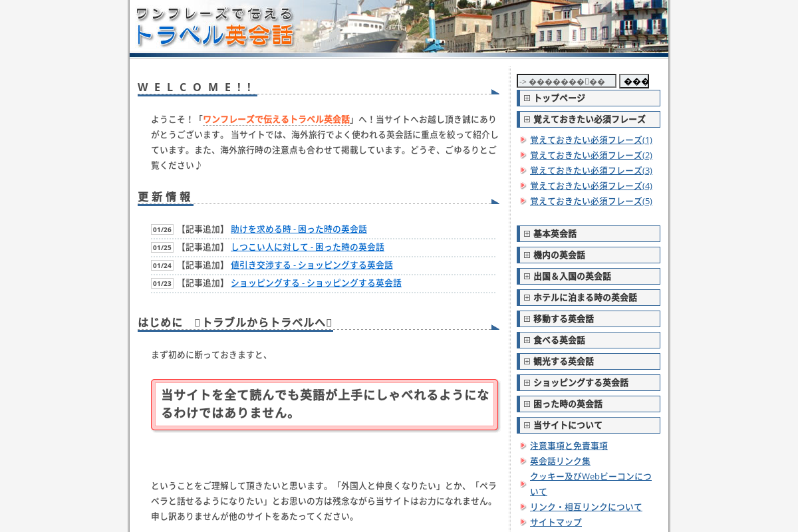
Task: Click the 01/26 date badge
Action: point(162,229)
